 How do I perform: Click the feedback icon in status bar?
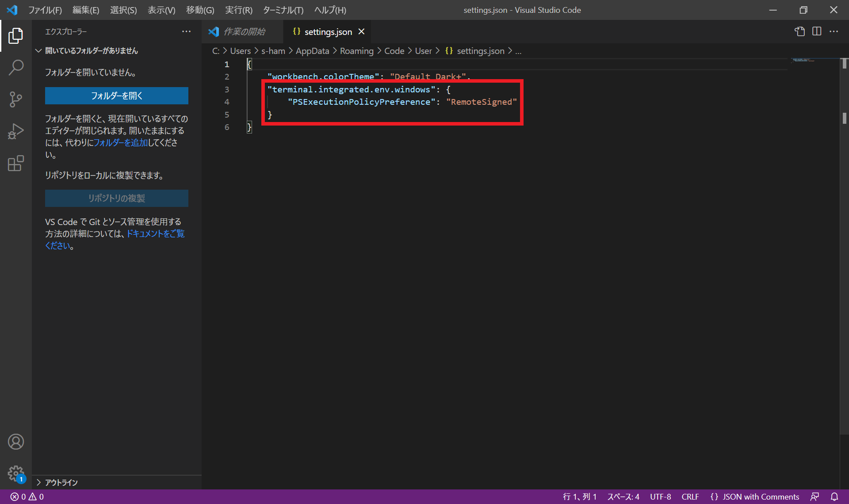pos(815,496)
